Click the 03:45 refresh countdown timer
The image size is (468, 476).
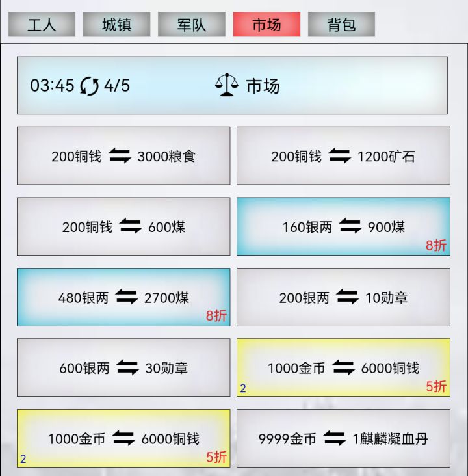52,86
